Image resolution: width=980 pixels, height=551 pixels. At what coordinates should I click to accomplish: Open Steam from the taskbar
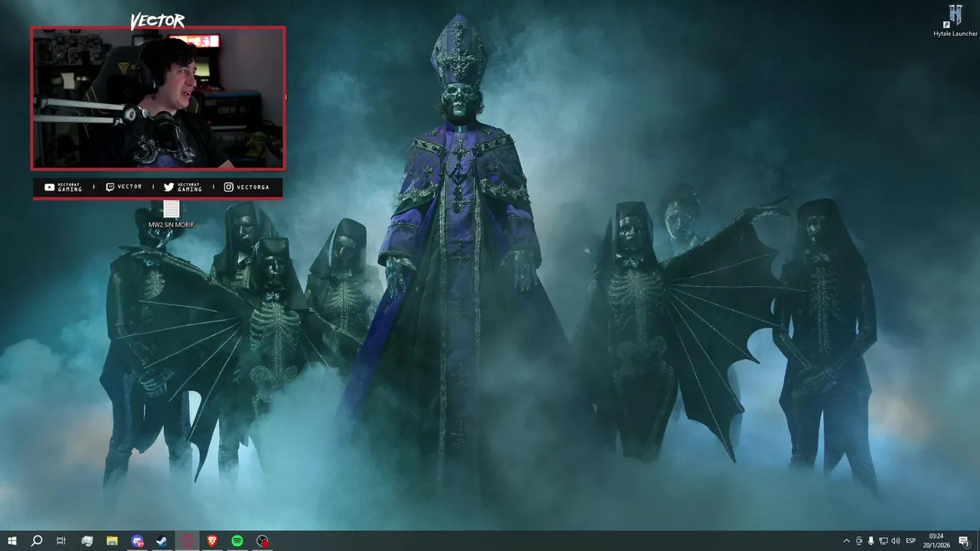click(162, 541)
